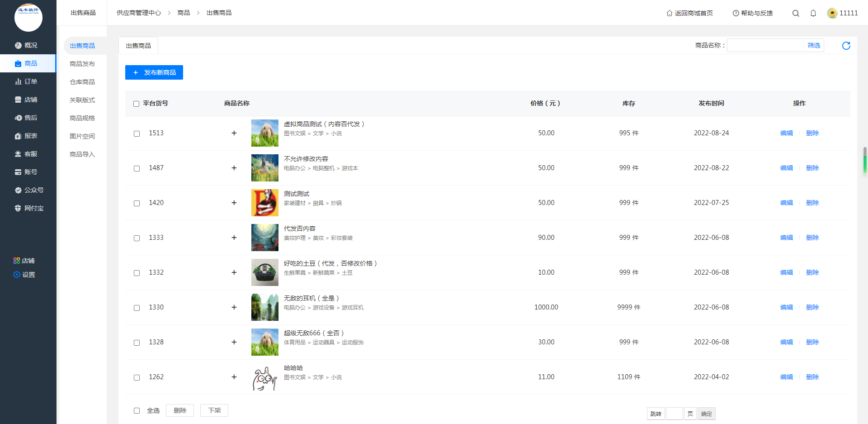This screenshot has width=868, height=424.
Task: Expand row 1333 with plus icon
Action: click(x=234, y=238)
